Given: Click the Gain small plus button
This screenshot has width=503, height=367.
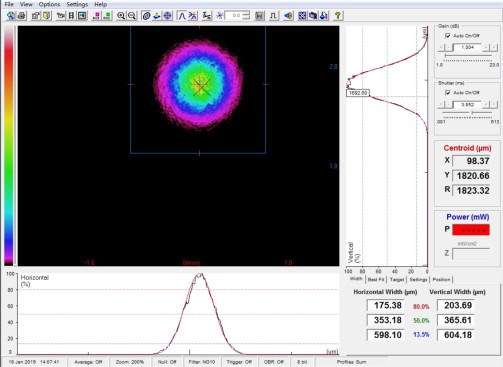Looking at the screenshot, I should [x=486, y=47].
